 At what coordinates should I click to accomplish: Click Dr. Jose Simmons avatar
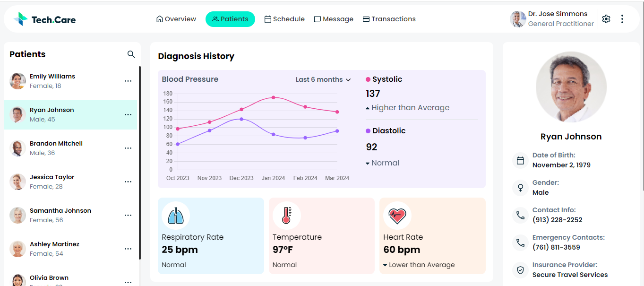(518, 19)
